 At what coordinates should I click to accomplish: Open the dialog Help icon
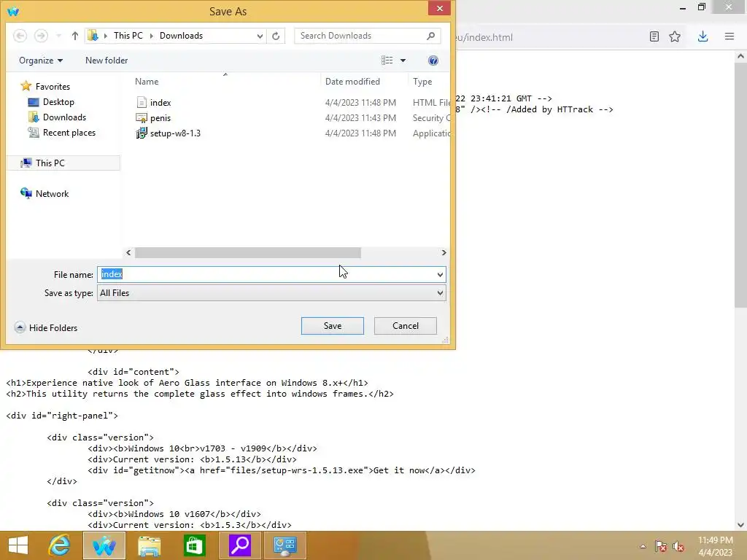click(x=433, y=61)
